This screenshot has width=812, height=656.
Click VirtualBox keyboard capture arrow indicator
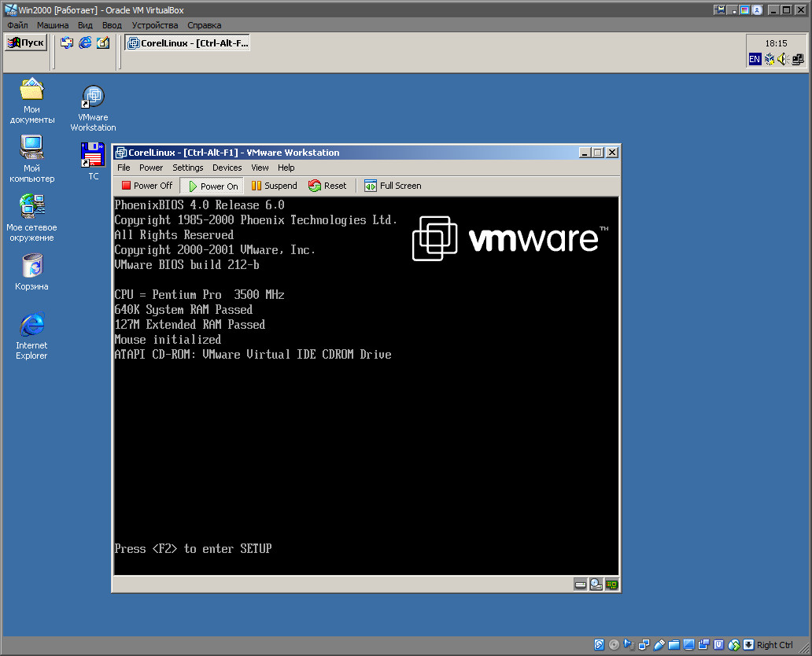pyautogui.click(x=749, y=645)
